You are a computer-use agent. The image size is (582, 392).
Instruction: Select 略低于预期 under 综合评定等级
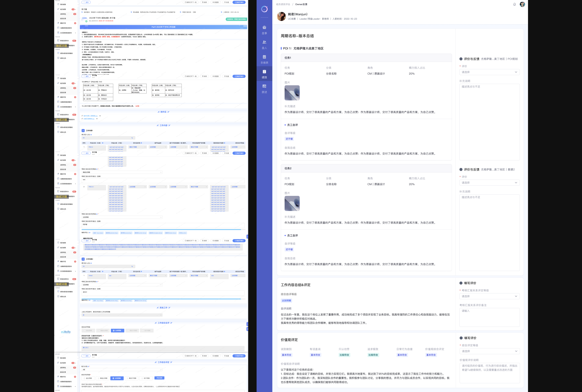(132, 378)
